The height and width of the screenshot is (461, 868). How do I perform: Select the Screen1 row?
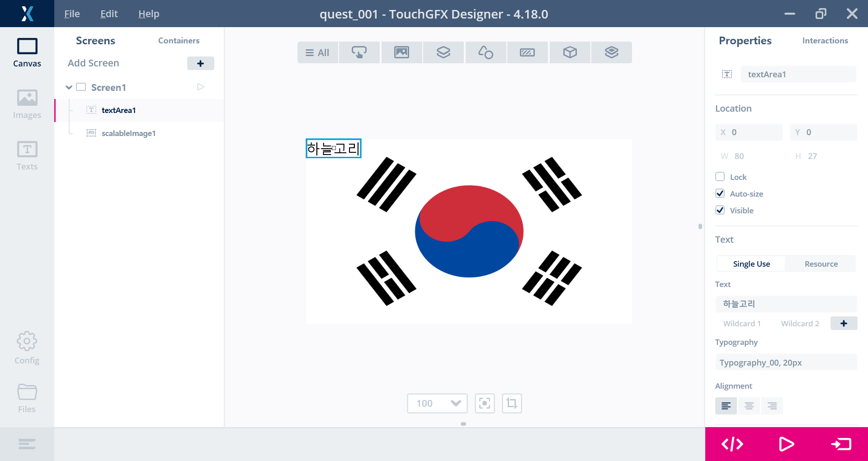[x=139, y=87]
